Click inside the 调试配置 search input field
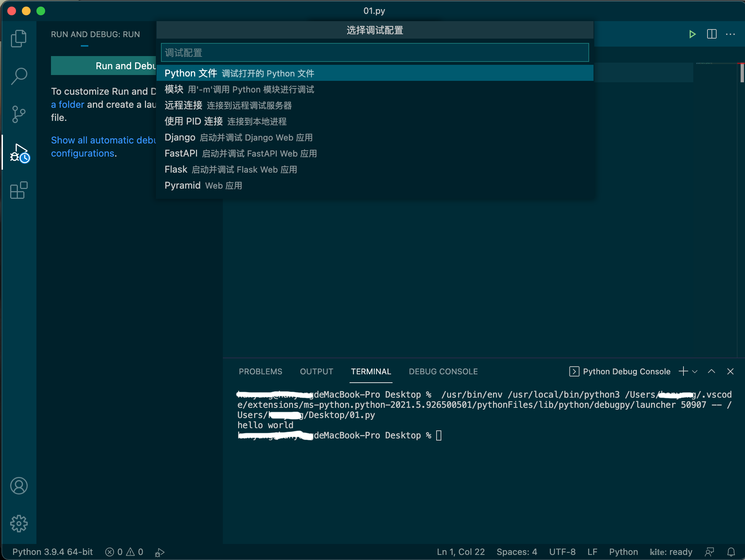The width and height of the screenshot is (745, 560). point(374,52)
